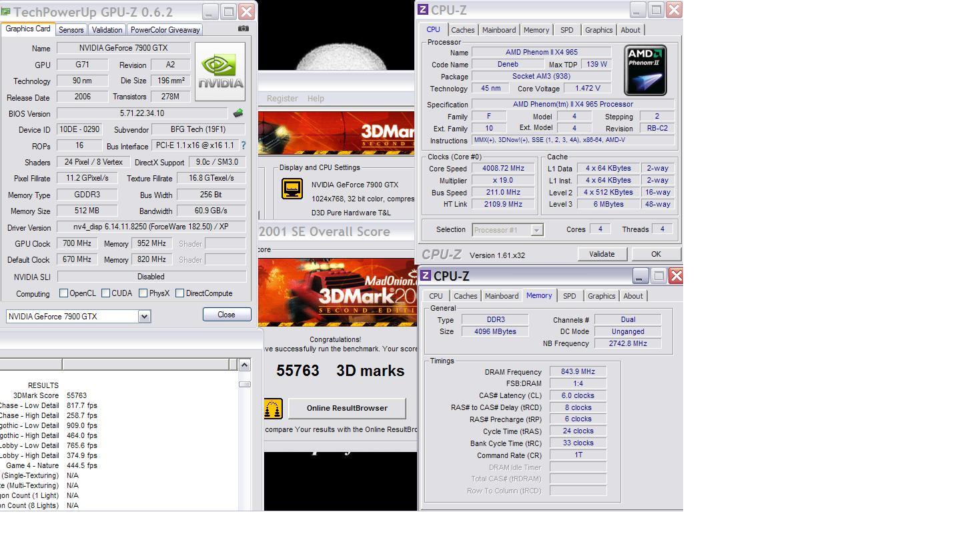The image size is (980, 552).
Task: Toggle the CUDA checkbox
Action: 105,293
